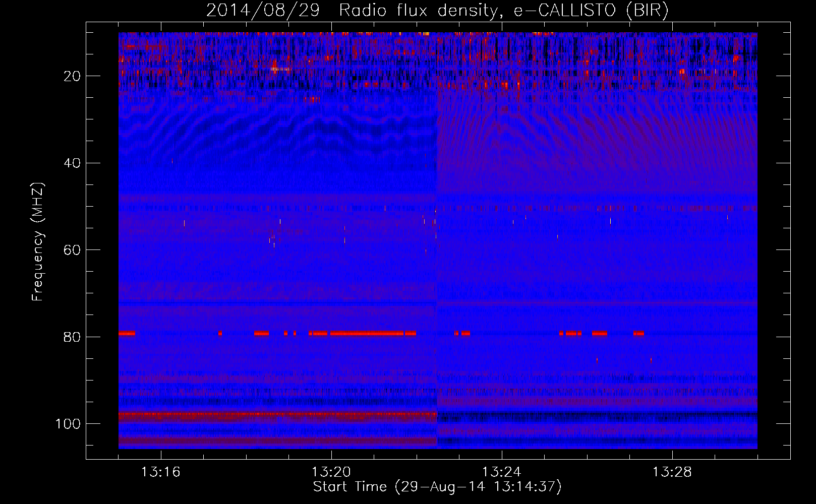Click the 13:28 time tick label
This screenshot has height=504, width=816.
point(672,472)
